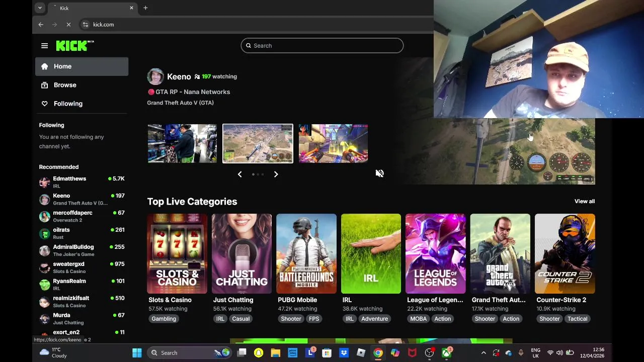The width and height of the screenshot is (644, 362).
Task: Open AdmiralBulldog avatar in Recommended
Action: click(x=45, y=250)
